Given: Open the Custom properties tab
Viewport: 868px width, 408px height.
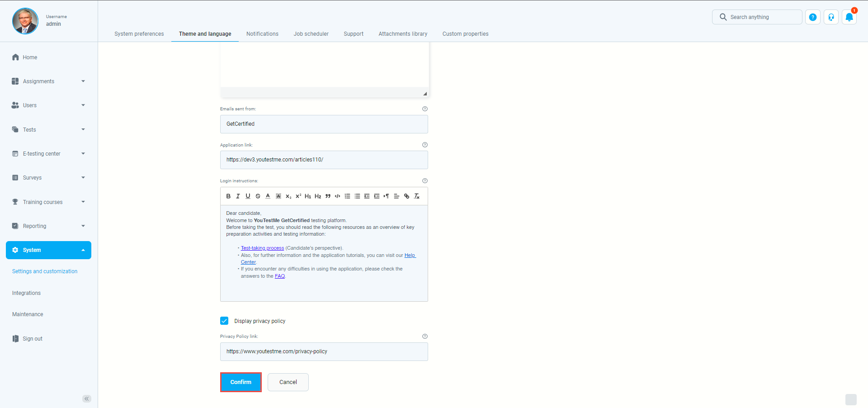Looking at the screenshot, I should click(465, 34).
